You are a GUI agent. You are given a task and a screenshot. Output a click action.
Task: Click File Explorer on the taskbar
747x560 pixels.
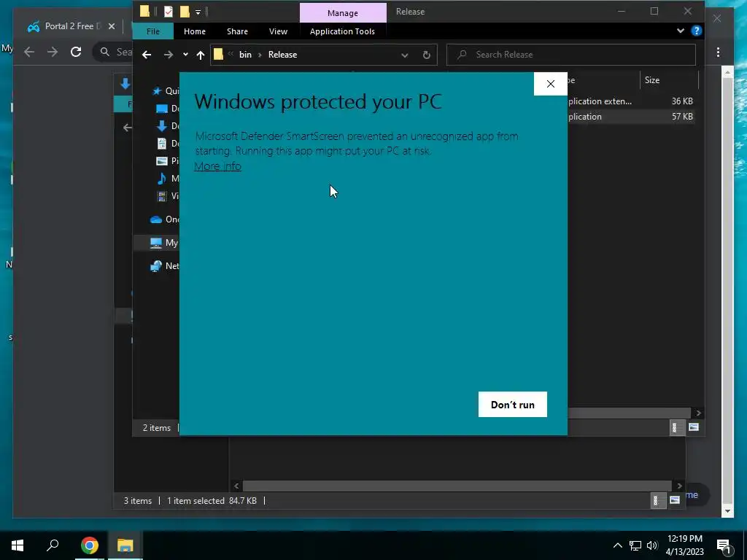click(x=125, y=545)
